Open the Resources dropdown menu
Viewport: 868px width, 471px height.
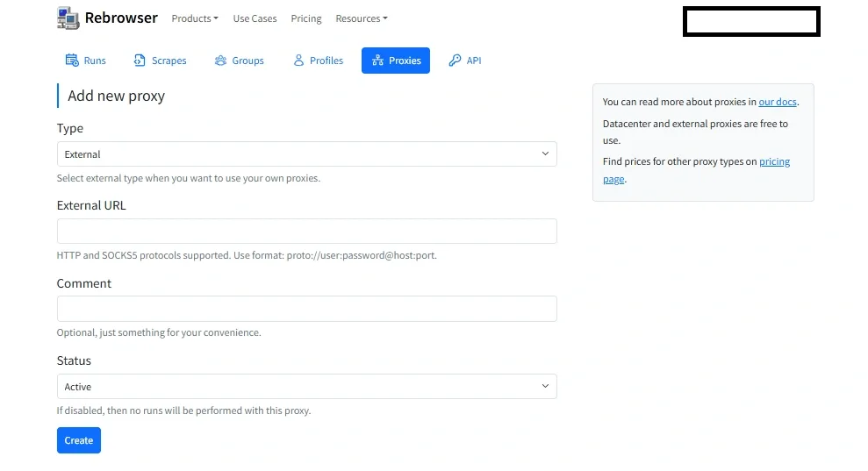click(x=362, y=18)
